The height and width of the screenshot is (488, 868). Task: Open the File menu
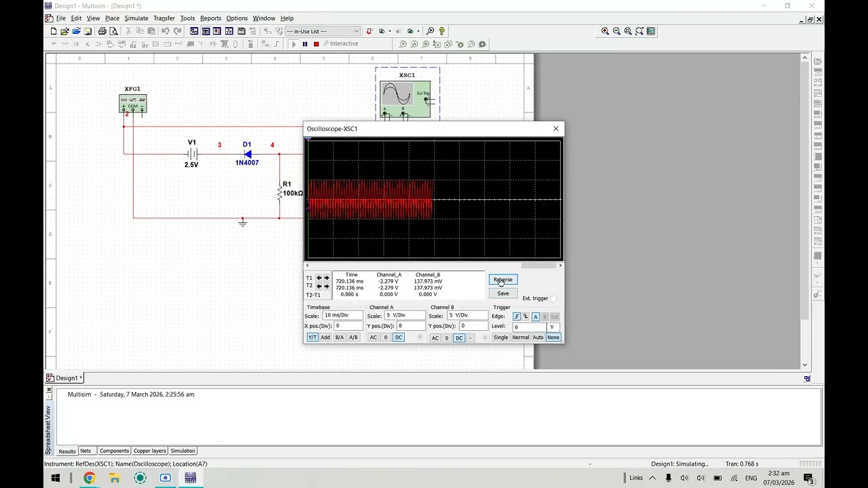tap(61, 18)
